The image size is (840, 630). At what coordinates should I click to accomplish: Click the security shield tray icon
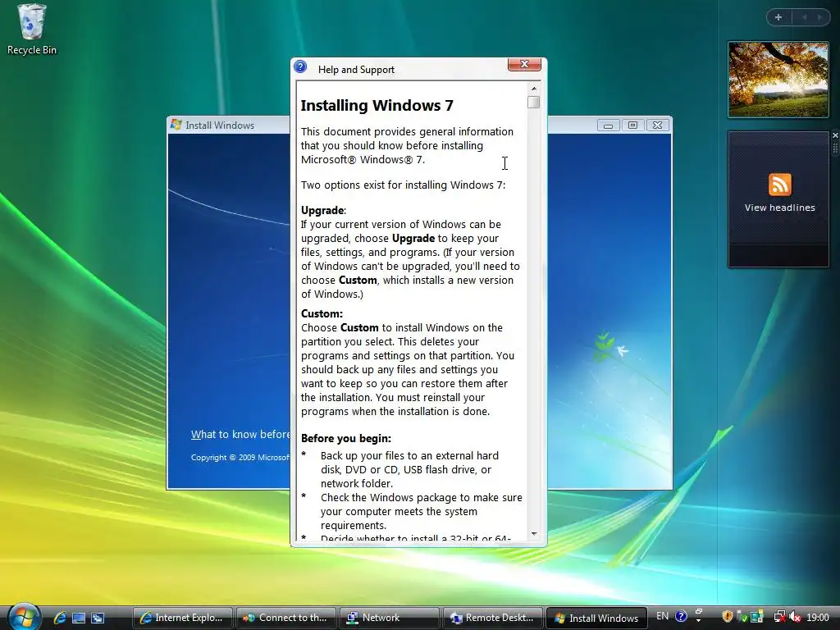(727, 617)
